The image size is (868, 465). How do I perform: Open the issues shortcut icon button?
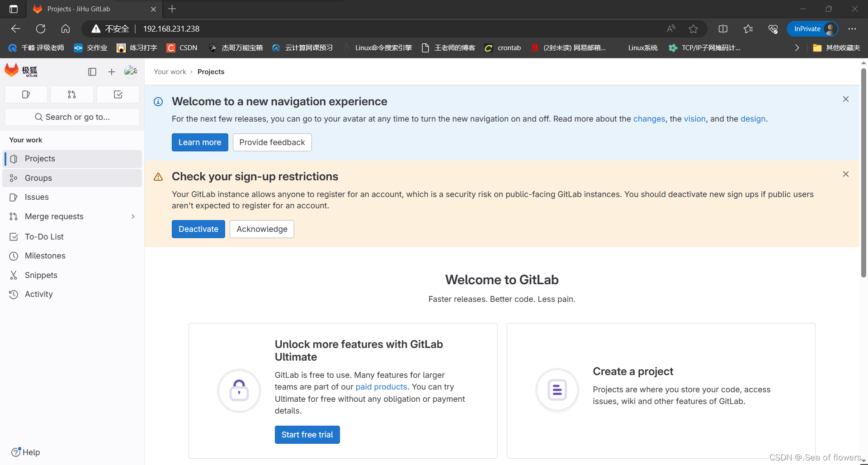pos(26,94)
